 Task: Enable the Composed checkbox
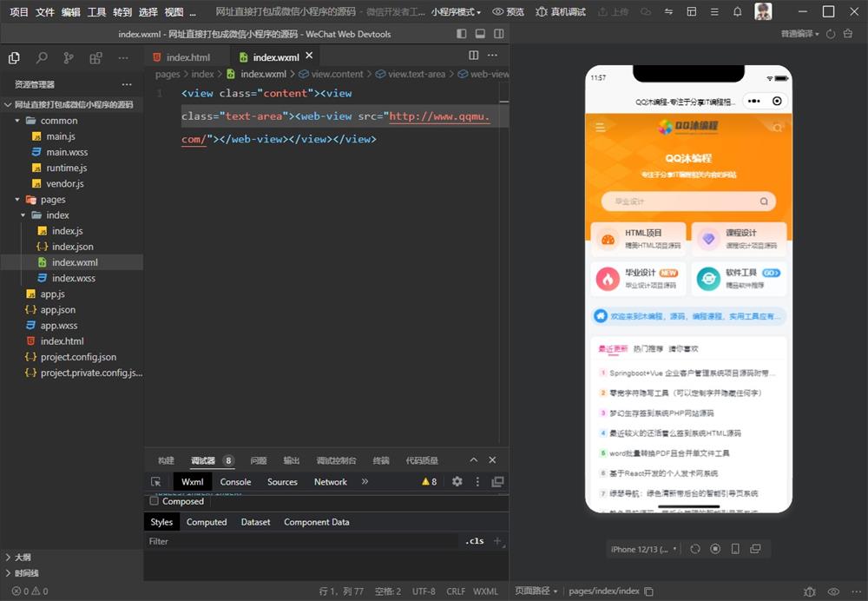155,501
